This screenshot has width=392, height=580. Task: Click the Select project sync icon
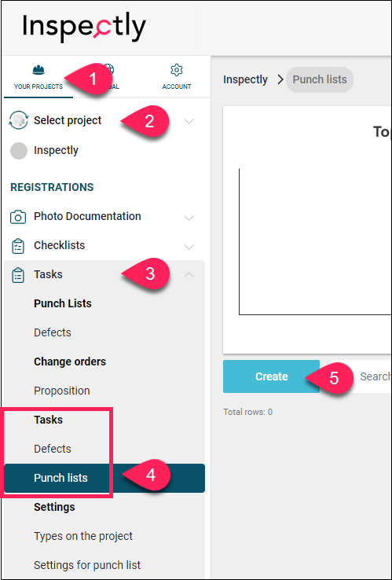[x=19, y=120]
